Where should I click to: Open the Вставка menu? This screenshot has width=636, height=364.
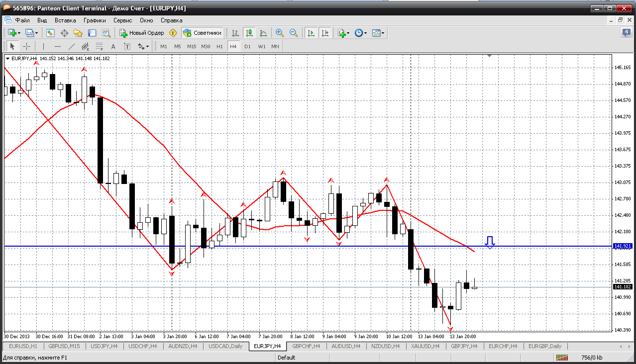pos(65,20)
